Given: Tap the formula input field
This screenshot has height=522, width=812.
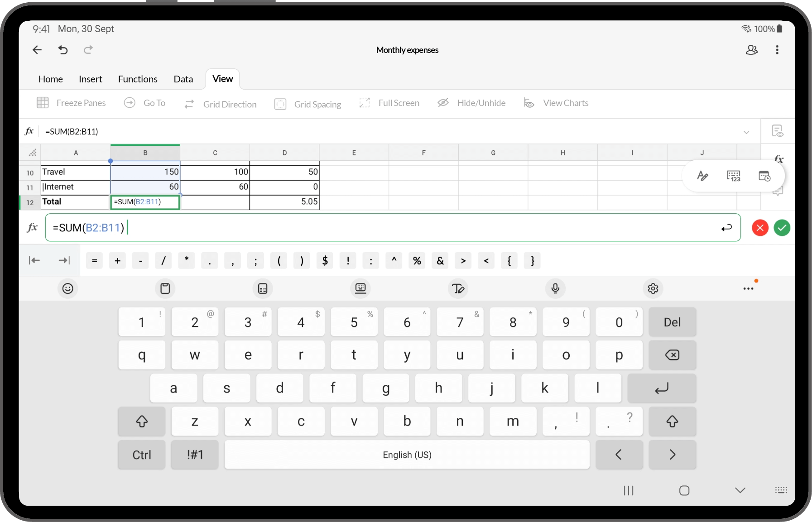Looking at the screenshot, I should [385, 228].
